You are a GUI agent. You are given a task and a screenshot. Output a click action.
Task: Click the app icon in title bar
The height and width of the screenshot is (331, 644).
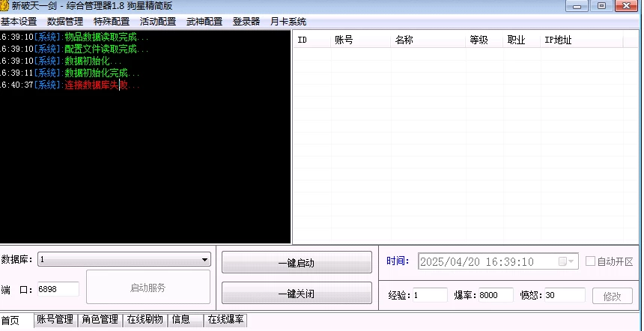click(4, 6)
